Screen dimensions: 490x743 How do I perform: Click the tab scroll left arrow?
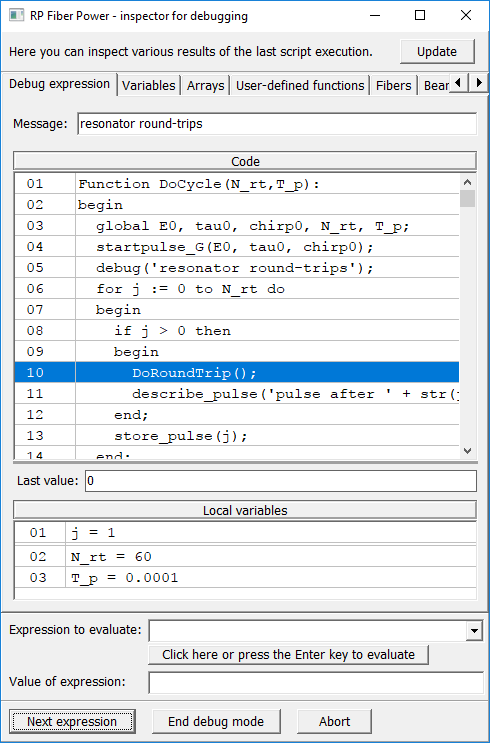458,83
